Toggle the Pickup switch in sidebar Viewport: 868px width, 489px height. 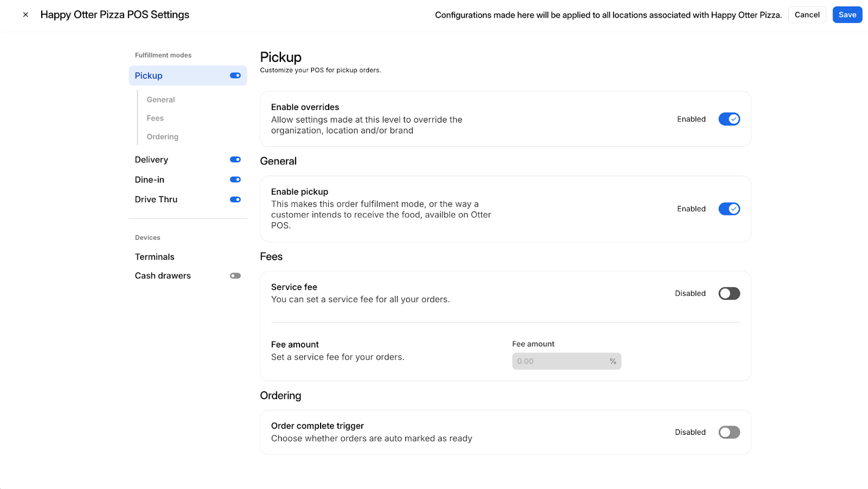pyautogui.click(x=235, y=75)
